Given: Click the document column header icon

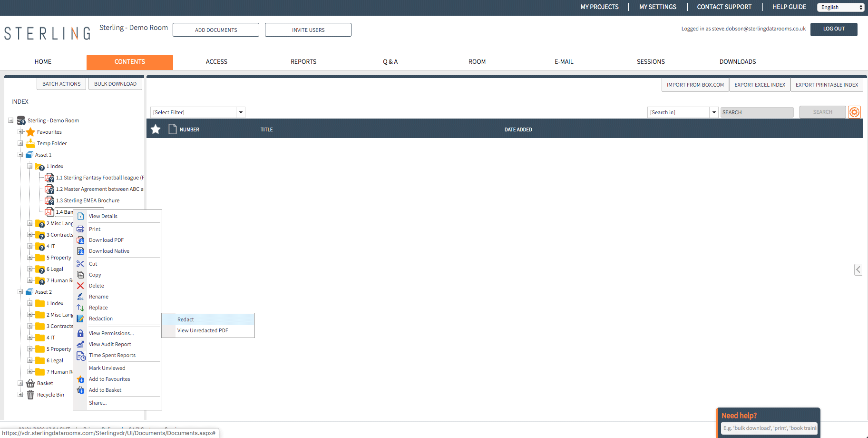Looking at the screenshot, I should coord(173,129).
